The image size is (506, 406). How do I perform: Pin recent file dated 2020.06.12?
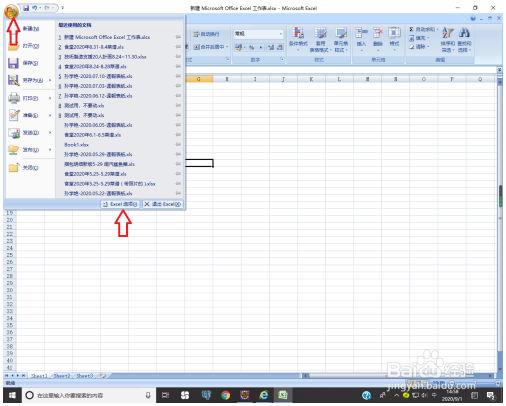pos(178,96)
